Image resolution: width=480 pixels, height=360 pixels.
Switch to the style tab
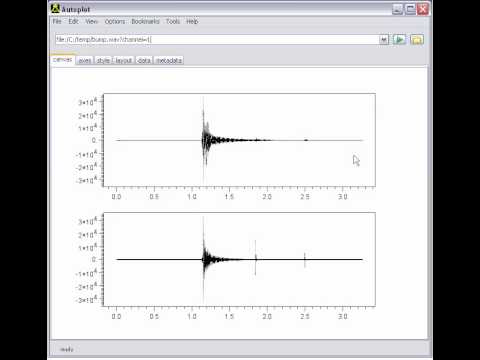point(103,60)
